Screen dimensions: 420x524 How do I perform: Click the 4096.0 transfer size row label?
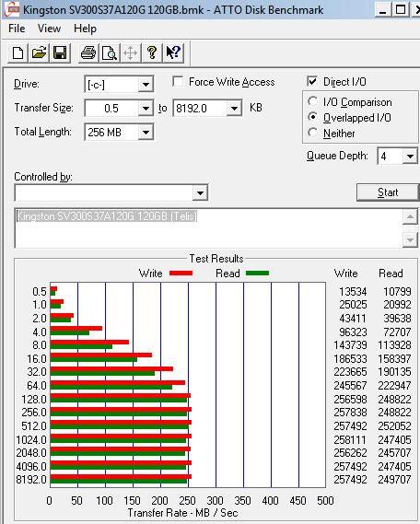pos(31,467)
